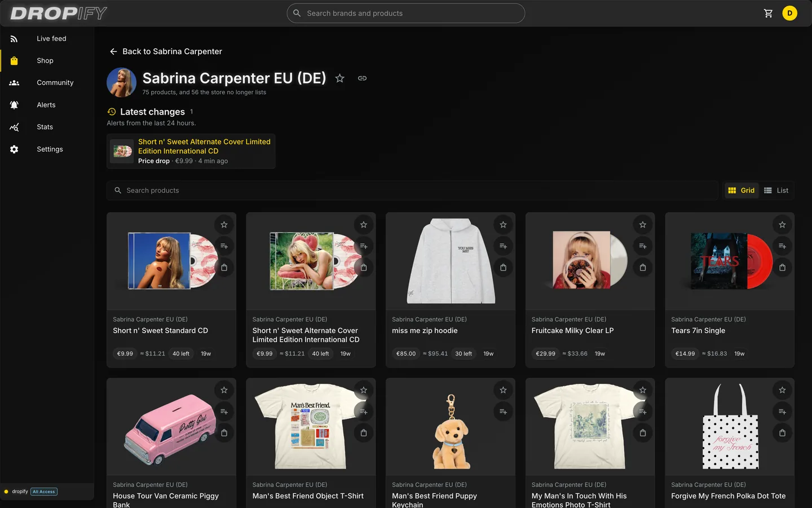Screen dimensions: 812x508
Task: Star the Short n' Sweet Standard CD
Action: tap(224, 225)
